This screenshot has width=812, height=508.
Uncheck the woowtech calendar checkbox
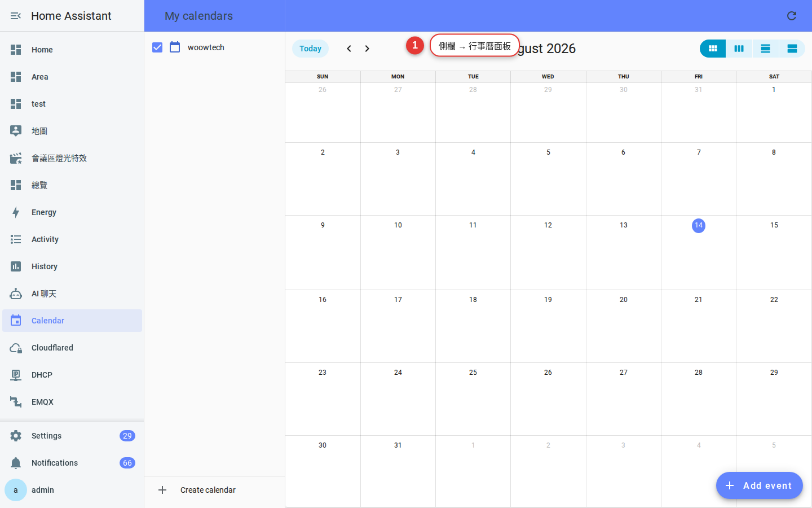click(x=157, y=47)
